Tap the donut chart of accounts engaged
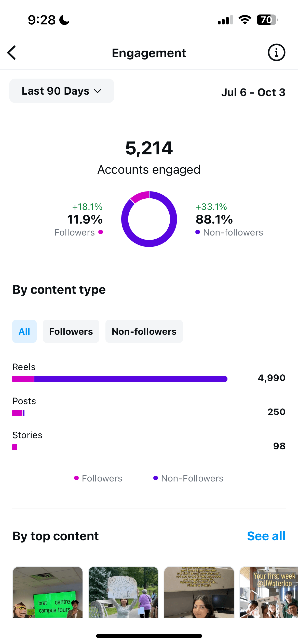 149,219
